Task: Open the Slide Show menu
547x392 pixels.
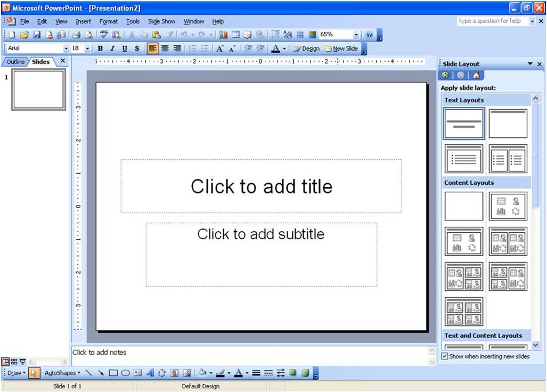Action: [x=161, y=21]
